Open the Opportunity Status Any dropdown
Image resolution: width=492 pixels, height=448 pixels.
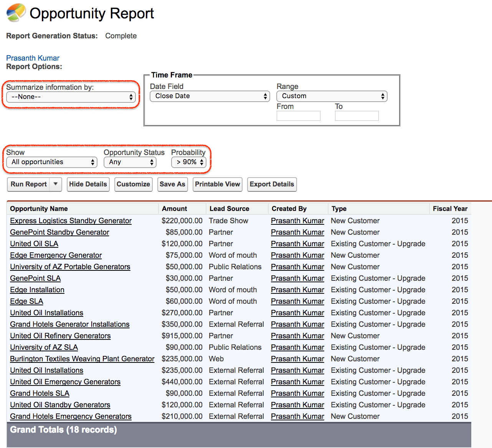pyautogui.click(x=130, y=162)
